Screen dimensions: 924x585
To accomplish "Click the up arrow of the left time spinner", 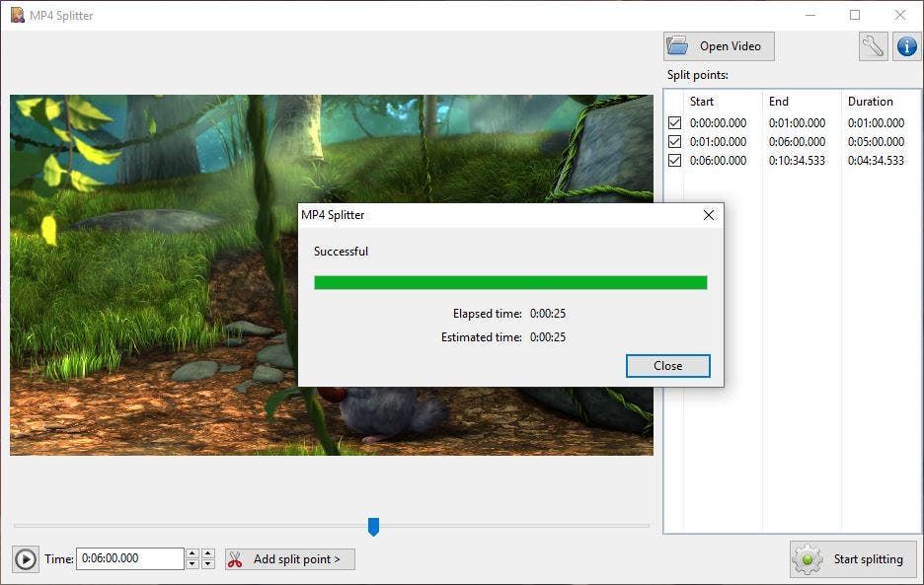I will click(192, 553).
